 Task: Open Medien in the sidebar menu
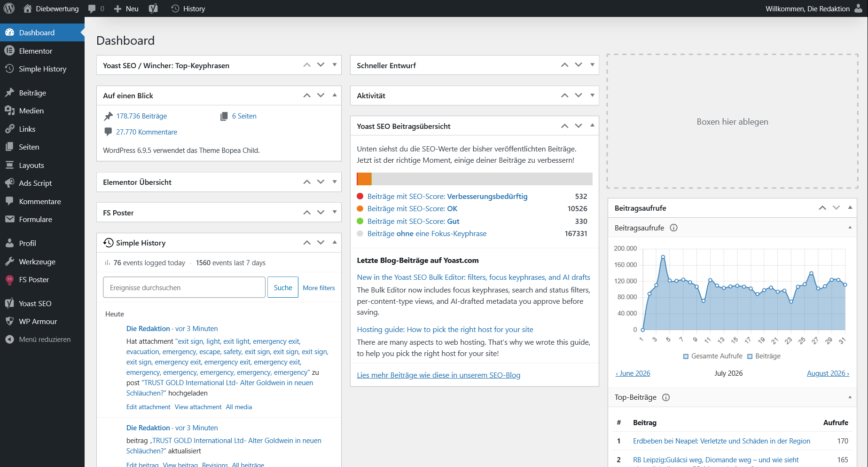point(42,111)
